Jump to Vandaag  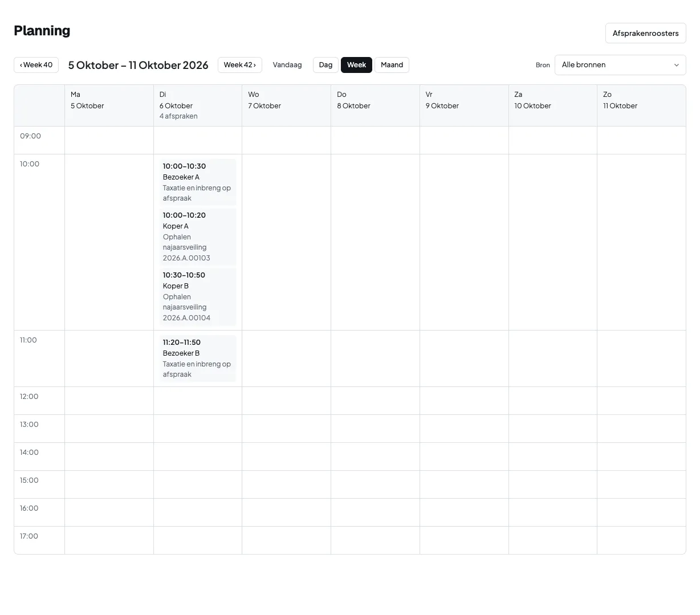(287, 65)
